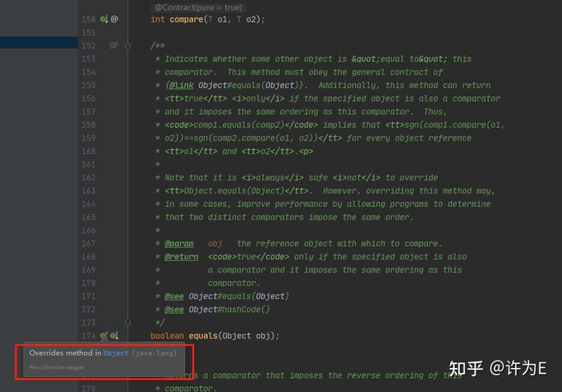Collapse the Javadoc fold marker at line 152
Image resolution: width=562 pixels, height=392 pixels.
click(127, 46)
